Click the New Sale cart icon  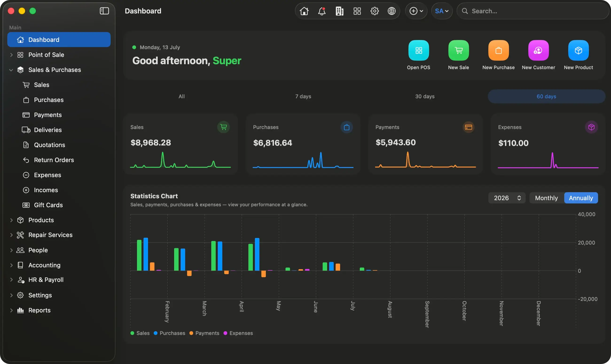pyautogui.click(x=458, y=50)
